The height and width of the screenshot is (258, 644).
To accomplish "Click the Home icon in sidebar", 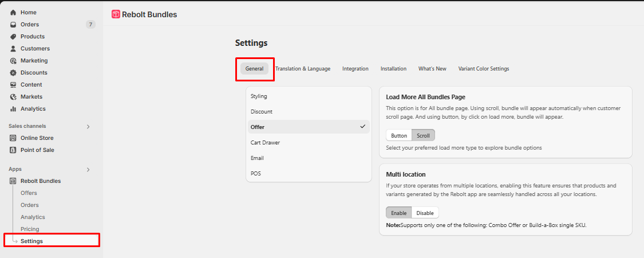I will coord(13,13).
